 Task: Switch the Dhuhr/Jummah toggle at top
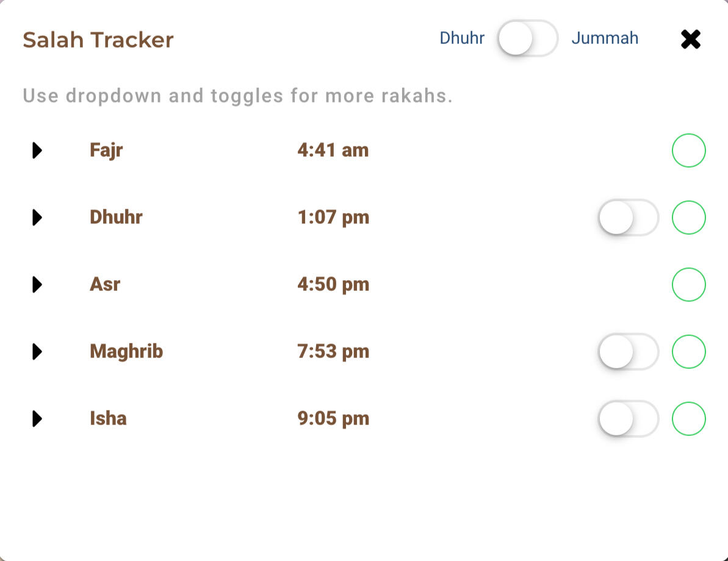click(528, 38)
